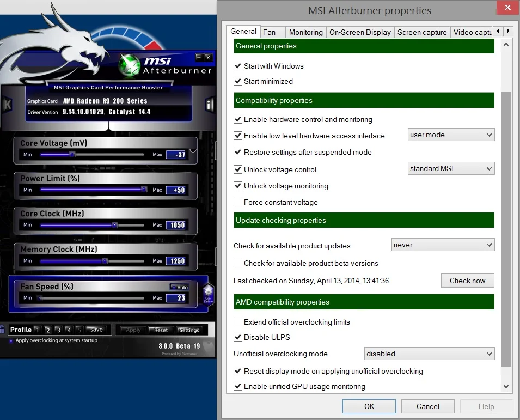Viewport: 520px width, 420px height.
Task: Toggle Enable hardware control and monitoring
Action: click(238, 119)
